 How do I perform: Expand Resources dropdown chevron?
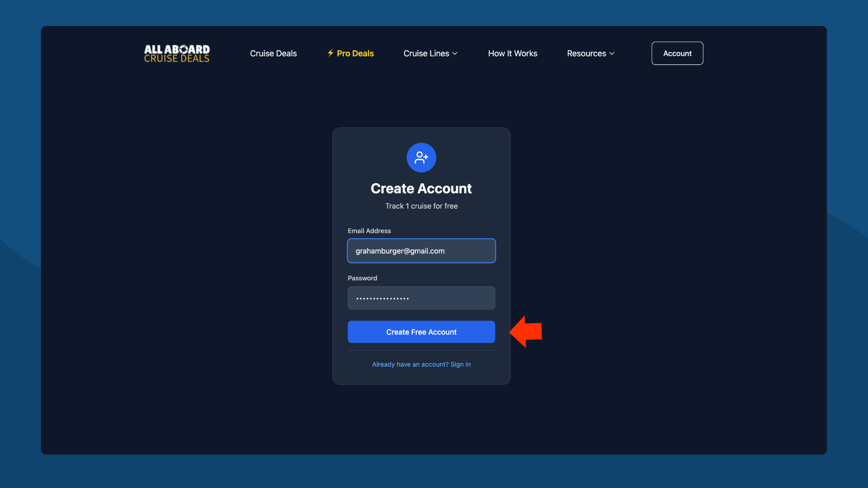[612, 53]
